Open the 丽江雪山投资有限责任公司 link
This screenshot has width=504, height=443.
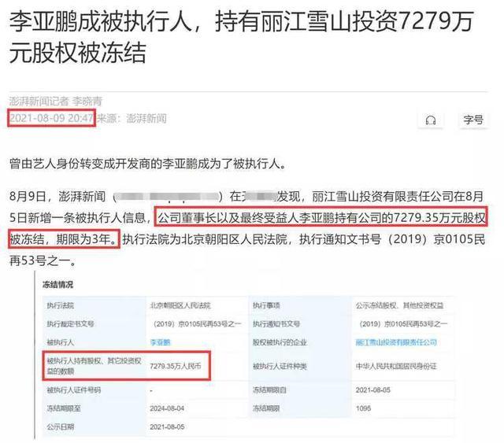pyautogui.click(x=396, y=342)
